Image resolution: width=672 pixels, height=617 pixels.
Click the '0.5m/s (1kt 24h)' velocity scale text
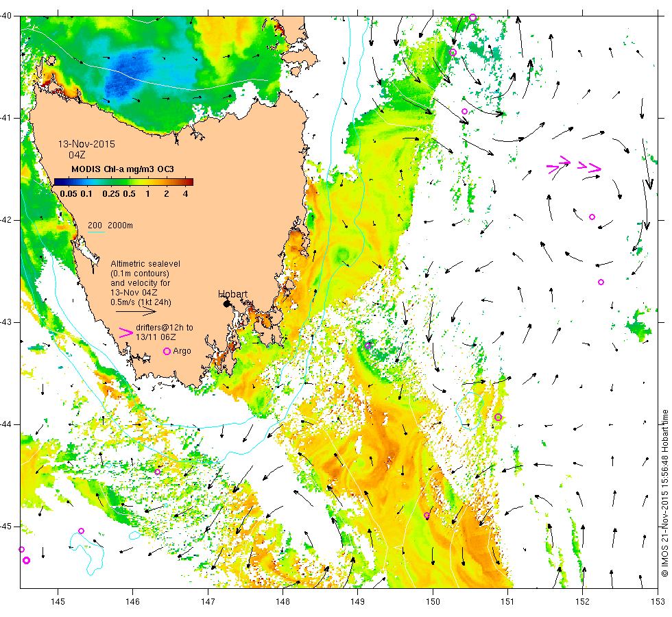141,302
